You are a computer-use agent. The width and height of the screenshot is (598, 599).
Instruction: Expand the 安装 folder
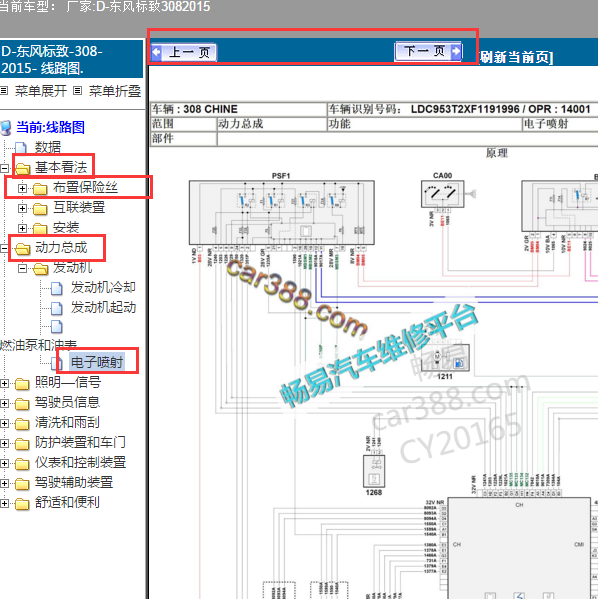pyautogui.click(x=22, y=228)
